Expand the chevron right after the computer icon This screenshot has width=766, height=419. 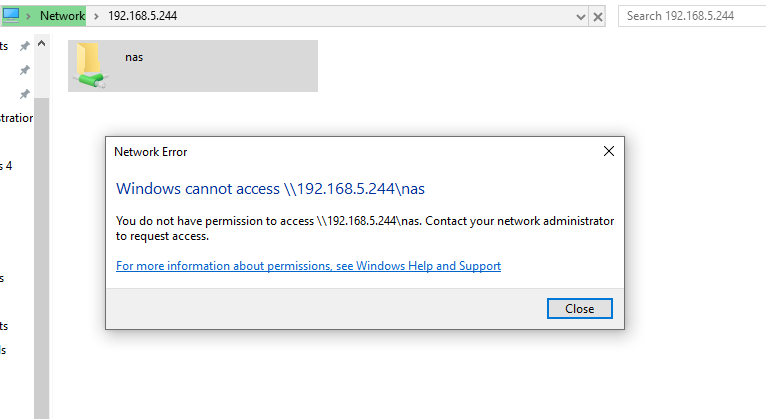click(x=28, y=16)
